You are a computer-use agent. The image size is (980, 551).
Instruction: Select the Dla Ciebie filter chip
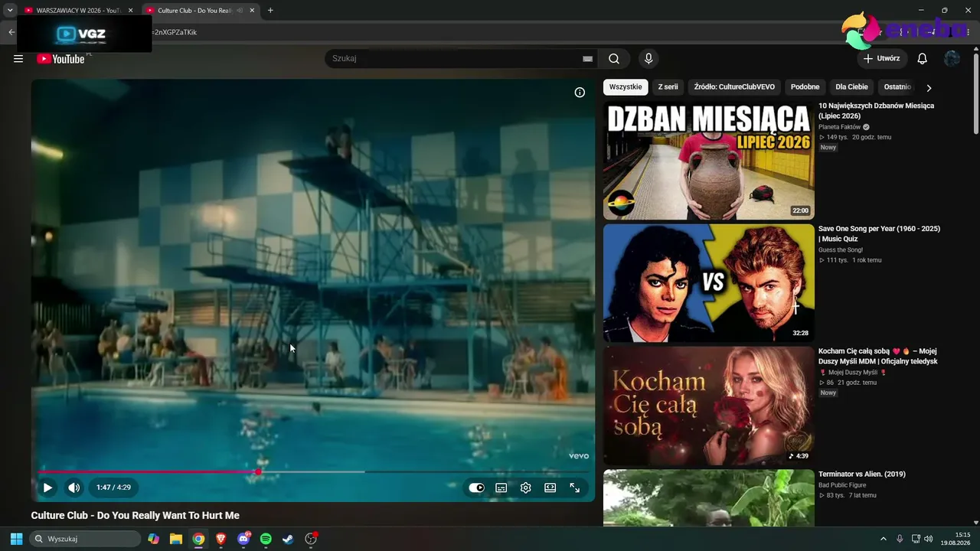click(851, 87)
